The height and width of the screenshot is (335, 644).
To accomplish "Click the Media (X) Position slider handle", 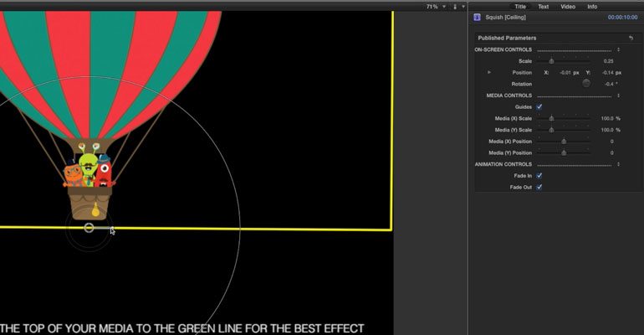I will click(x=564, y=142).
